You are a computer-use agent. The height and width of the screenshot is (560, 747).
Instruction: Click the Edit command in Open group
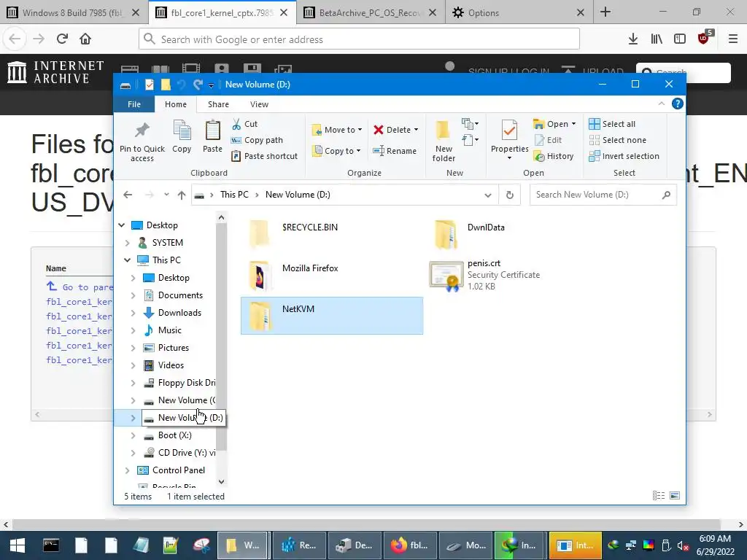coord(548,140)
